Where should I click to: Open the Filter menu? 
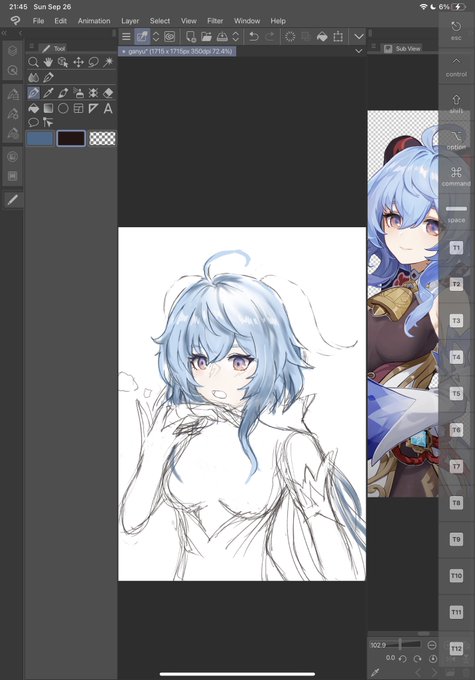point(215,21)
